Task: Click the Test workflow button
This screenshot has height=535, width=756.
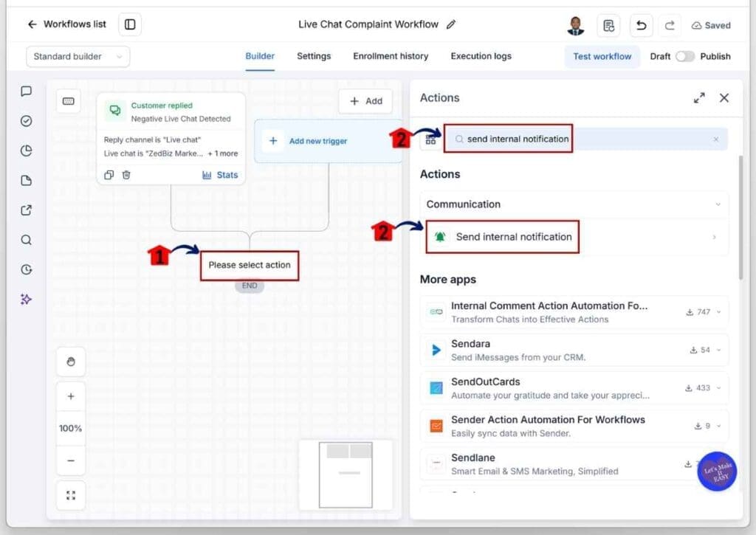Action: 602,56
